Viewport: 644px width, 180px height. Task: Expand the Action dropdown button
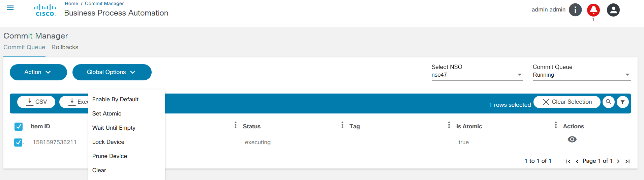tap(38, 72)
